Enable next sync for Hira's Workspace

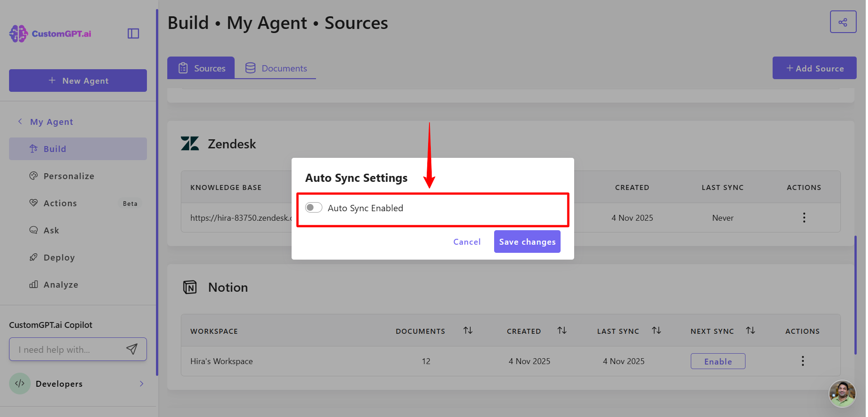718,361
